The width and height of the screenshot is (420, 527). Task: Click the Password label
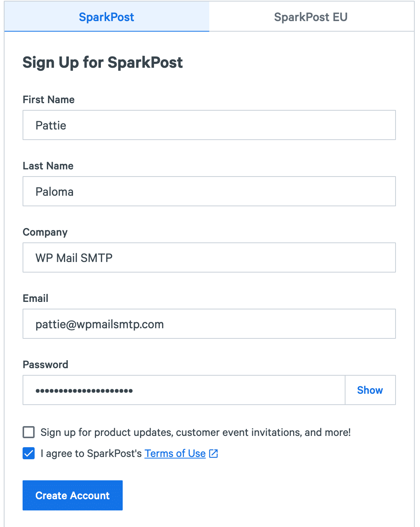[x=46, y=364]
